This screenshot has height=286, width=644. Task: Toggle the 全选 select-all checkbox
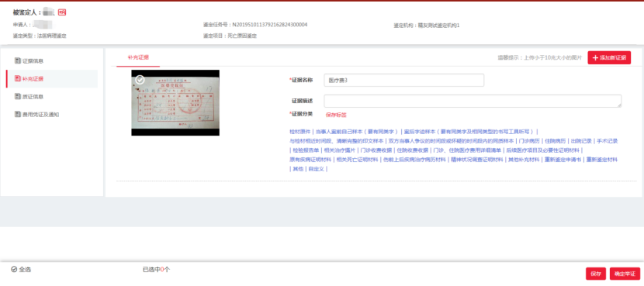(x=14, y=270)
